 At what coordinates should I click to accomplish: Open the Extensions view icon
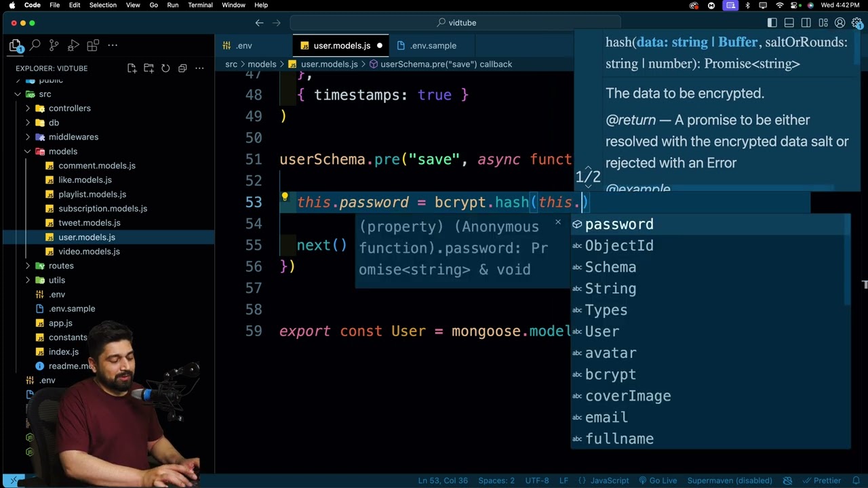pyautogui.click(x=93, y=45)
